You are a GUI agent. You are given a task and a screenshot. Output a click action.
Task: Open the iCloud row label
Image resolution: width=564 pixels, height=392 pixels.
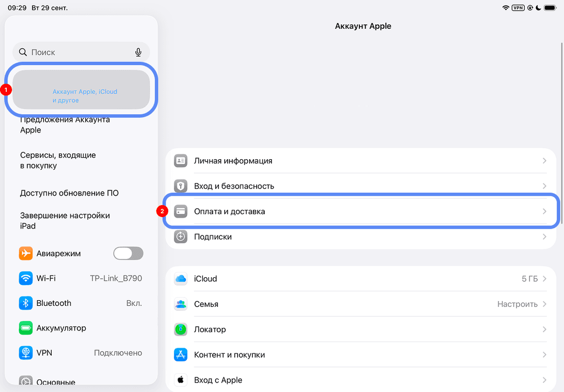coord(205,279)
